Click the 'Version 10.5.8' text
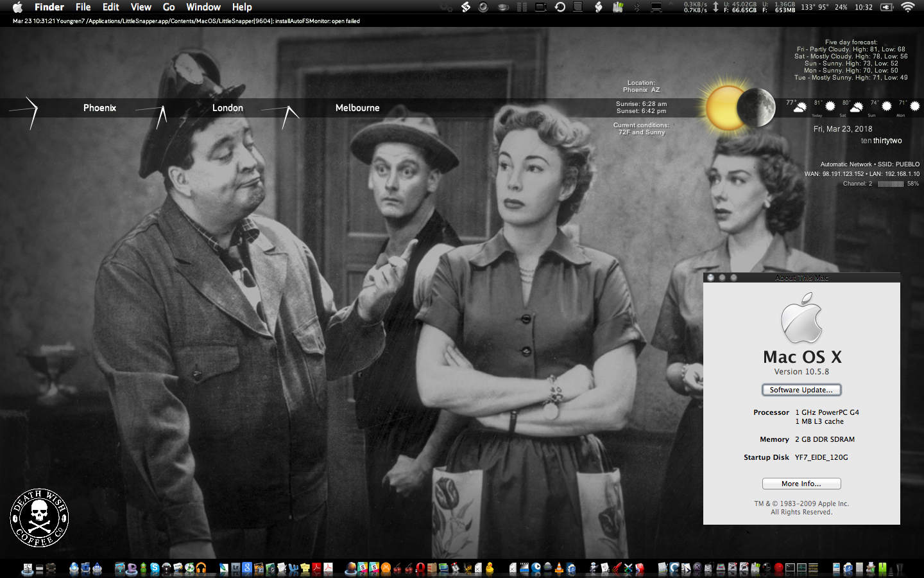924x578 pixels. click(801, 372)
